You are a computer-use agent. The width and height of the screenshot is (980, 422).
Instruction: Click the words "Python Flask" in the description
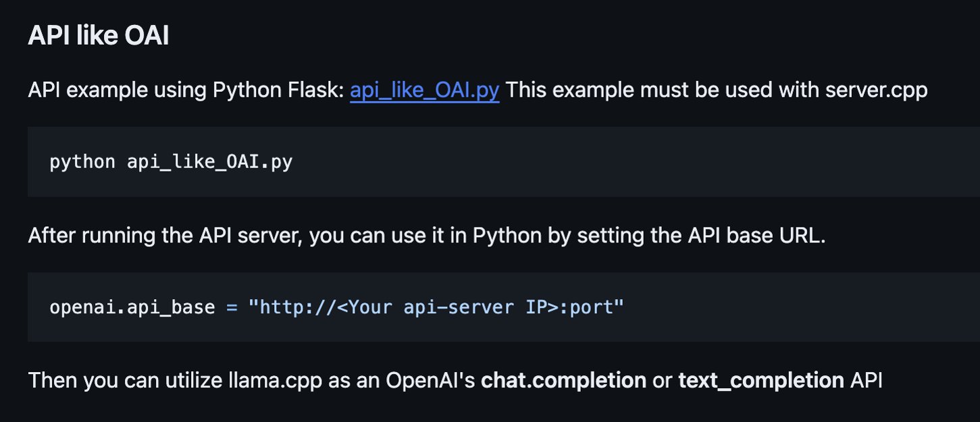[278, 90]
